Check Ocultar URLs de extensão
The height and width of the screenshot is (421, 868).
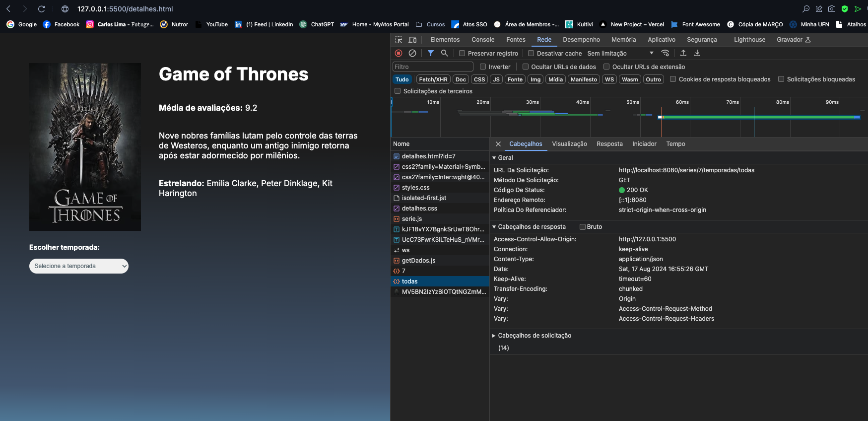pos(606,67)
